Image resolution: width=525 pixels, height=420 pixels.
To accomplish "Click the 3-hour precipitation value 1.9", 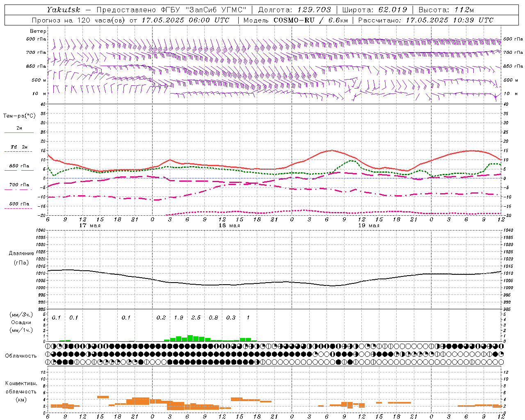I will (x=178, y=318).
